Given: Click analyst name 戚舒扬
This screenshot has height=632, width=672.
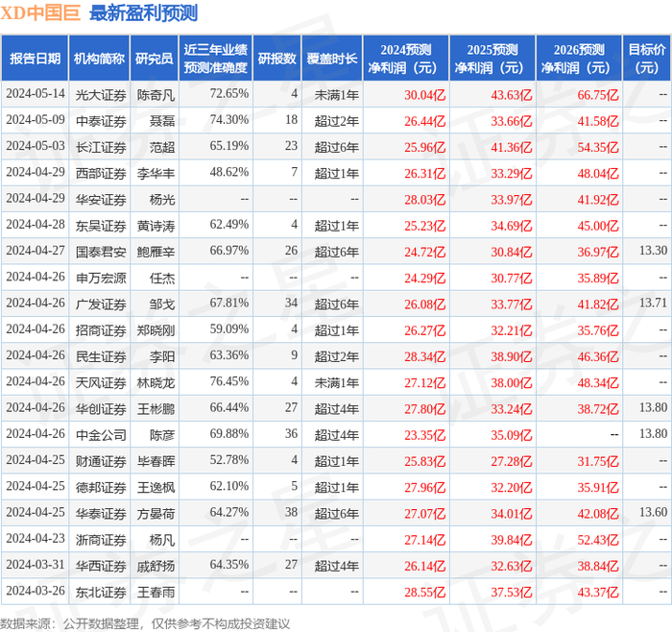Looking at the screenshot, I should (x=156, y=566).
